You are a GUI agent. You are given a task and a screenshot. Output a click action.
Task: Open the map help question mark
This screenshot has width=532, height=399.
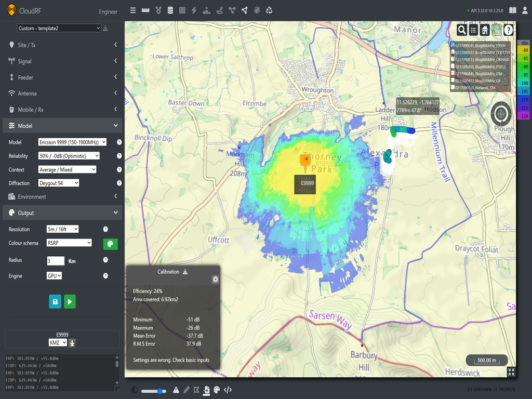pos(508,30)
